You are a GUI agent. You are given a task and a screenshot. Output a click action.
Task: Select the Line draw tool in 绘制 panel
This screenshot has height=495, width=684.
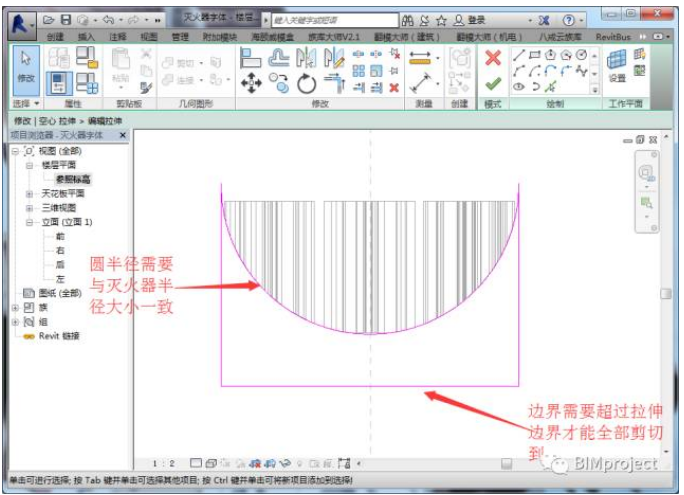tap(519, 55)
